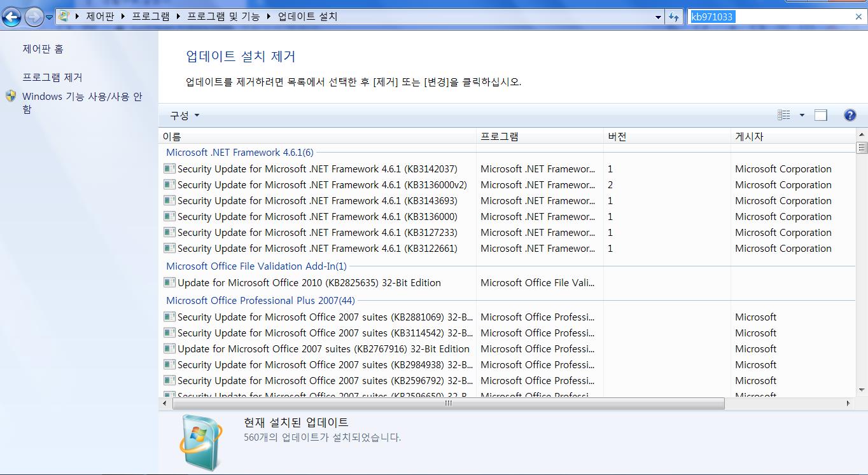Image resolution: width=868 pixels, height=475 pixels.
Task: Click the Forward navigation arrow button
Action: click(34, 17)
